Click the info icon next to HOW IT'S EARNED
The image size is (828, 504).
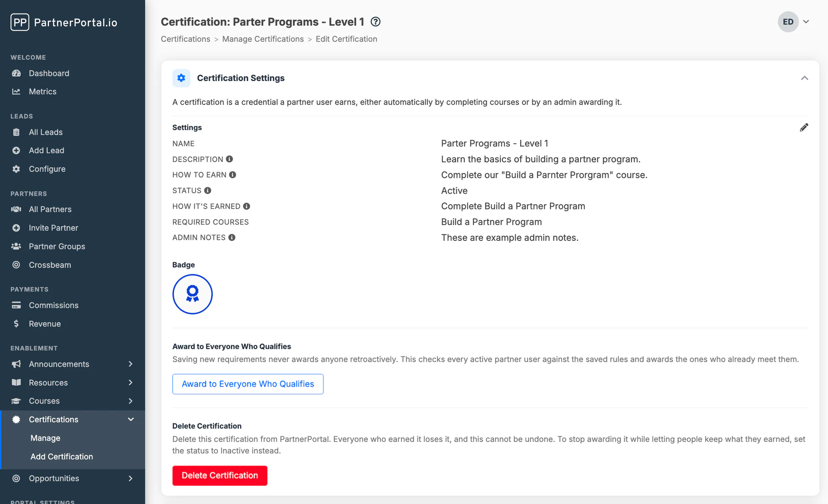click(247, 206)
